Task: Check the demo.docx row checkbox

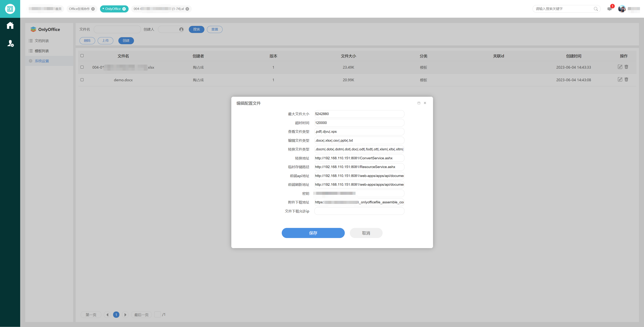Action: 82,80
